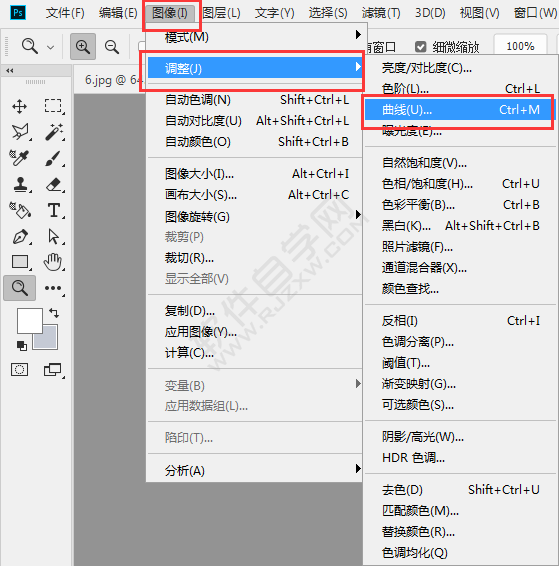Expand the 分析(A) submenu
Screen dimensions: 559x566
[256, 470]
